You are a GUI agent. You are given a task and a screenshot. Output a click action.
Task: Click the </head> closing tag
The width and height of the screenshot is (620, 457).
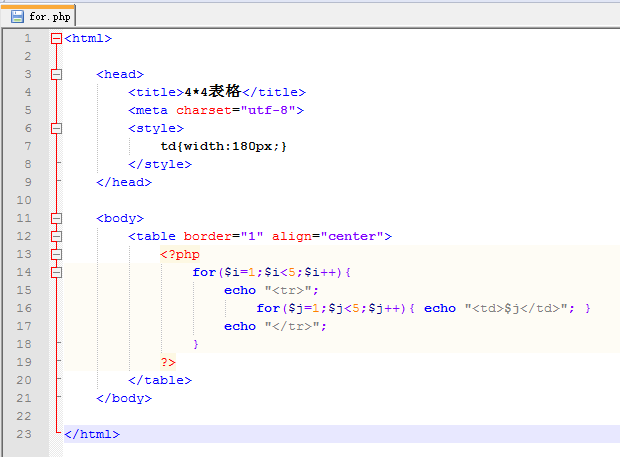coord(124,182)
